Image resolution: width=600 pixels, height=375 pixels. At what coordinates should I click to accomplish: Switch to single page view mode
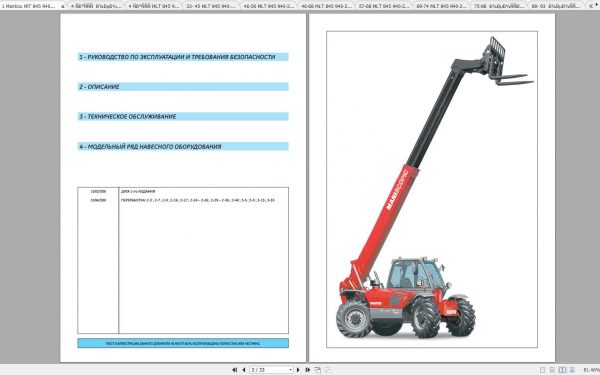pos(542,370)
